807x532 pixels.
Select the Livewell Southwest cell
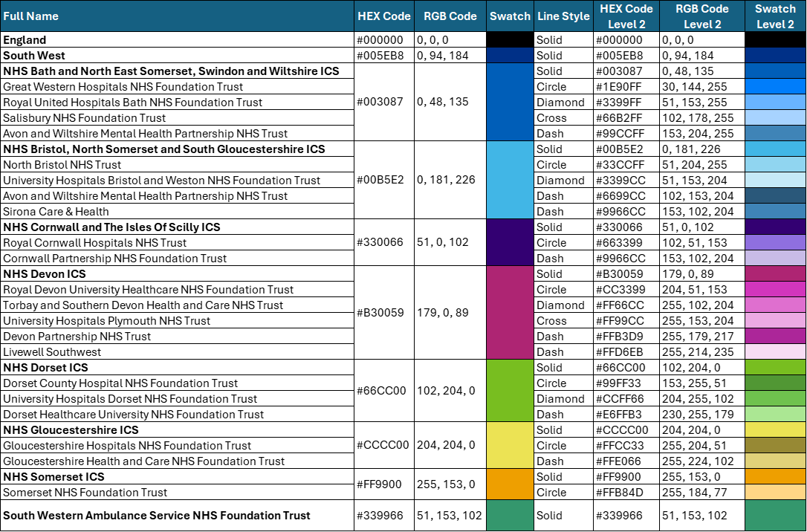click(177, 352)
